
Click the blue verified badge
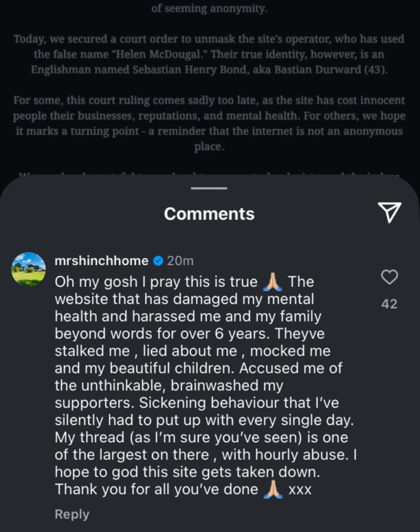158,261
